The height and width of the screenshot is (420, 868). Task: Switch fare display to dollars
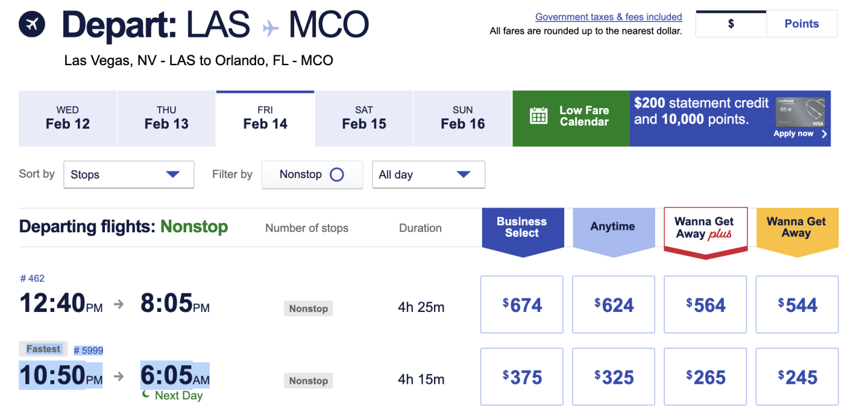731,24
